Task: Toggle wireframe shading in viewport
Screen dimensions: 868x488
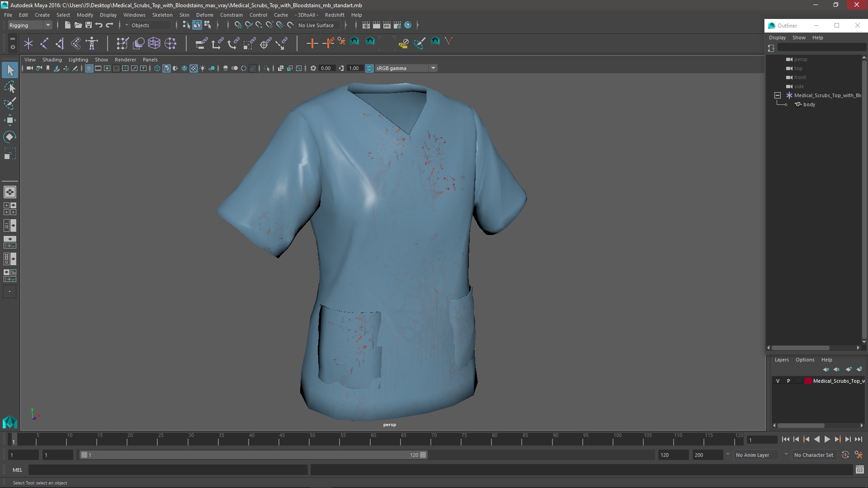Action: point(157,68)
